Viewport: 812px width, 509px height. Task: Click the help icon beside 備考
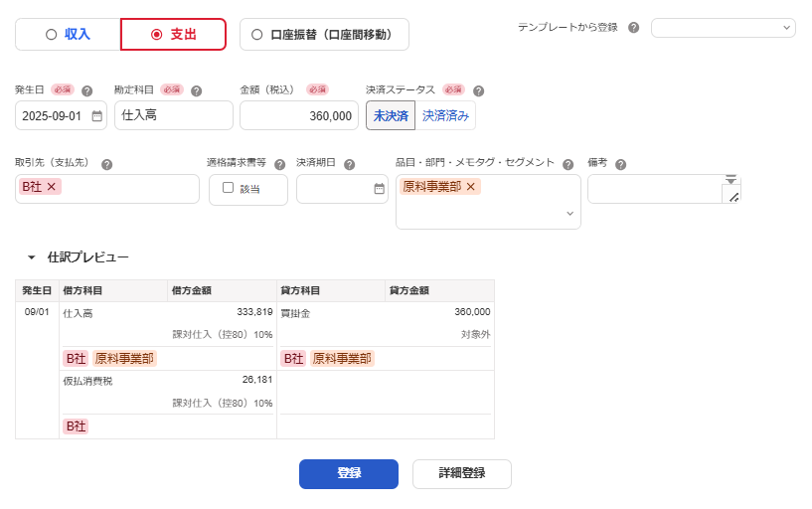point(621,165)
